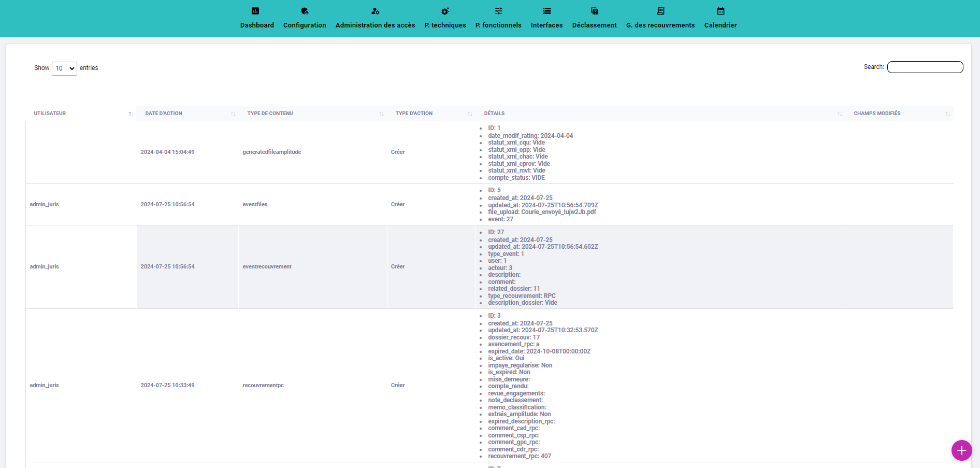The width and height of the screenshot is (980, 468).
Task: Open the G. des recouvrements menu
Action: 660,25
